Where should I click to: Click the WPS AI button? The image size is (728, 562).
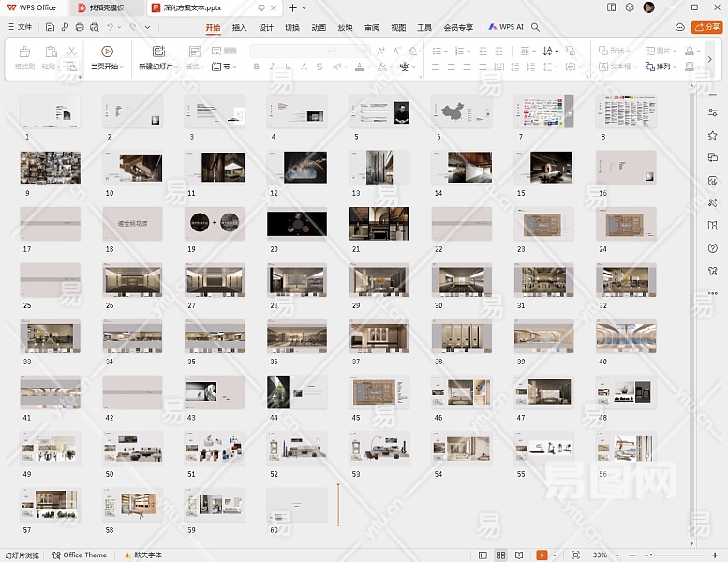point(505,27)
